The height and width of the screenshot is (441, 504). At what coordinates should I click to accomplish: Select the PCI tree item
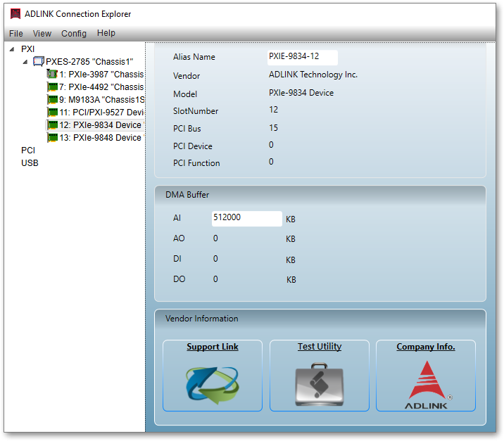tap(28, 151)
